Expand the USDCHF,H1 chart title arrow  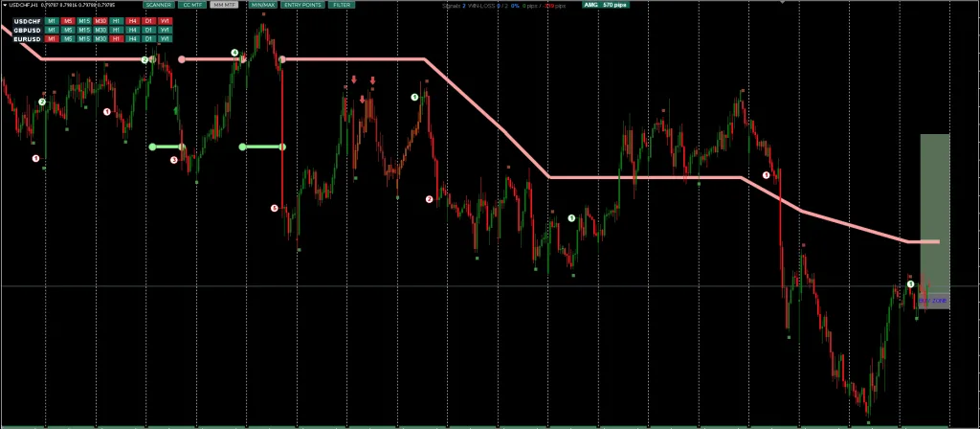pos(5,5)
